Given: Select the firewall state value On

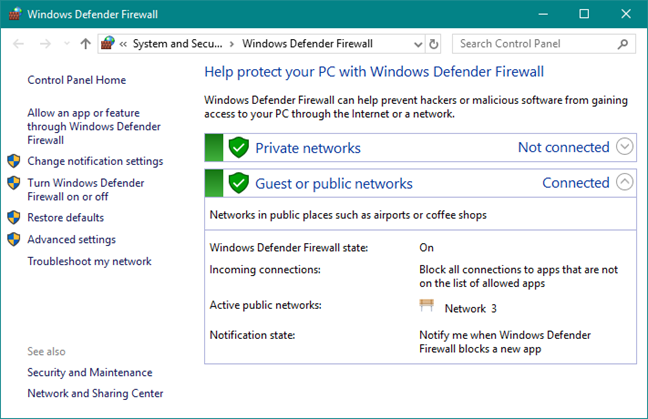Looking at the screenshot, I should pyautogui.click(x=426, y=248).
